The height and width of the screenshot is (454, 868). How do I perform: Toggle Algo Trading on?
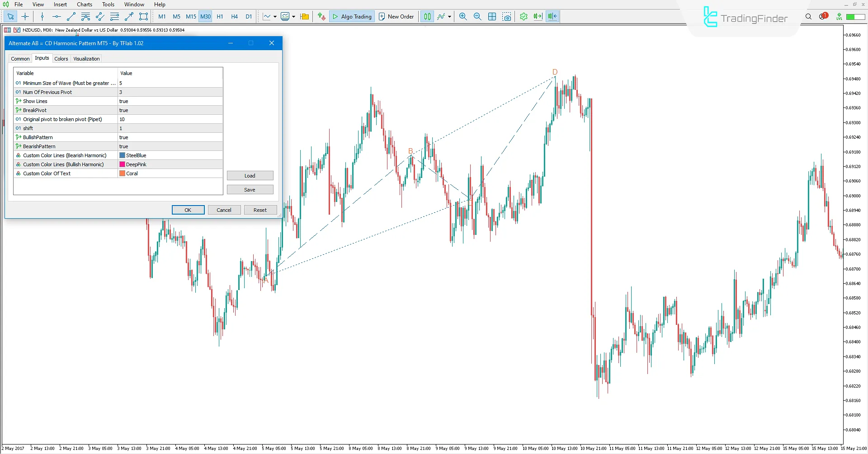click(352, 16)
